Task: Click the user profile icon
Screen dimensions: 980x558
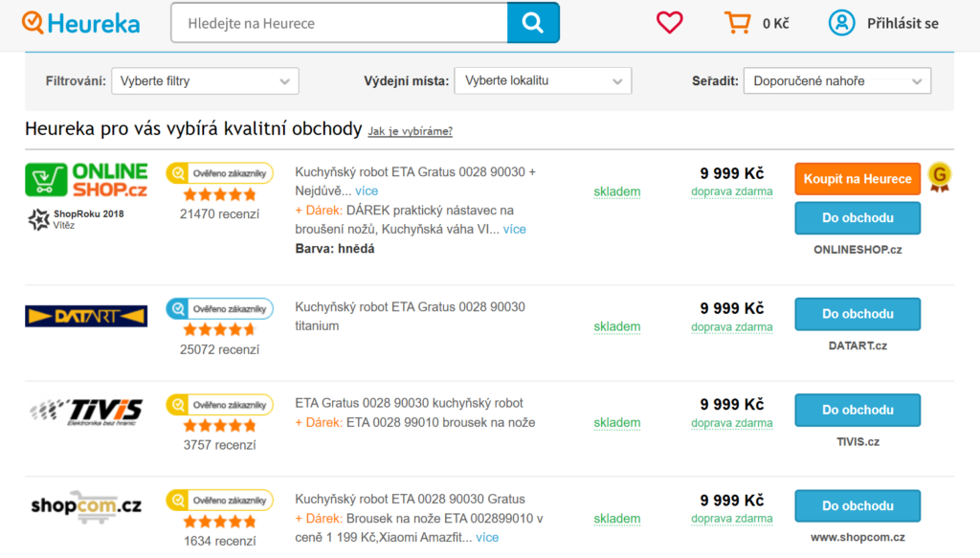Action: click(841, 23)
